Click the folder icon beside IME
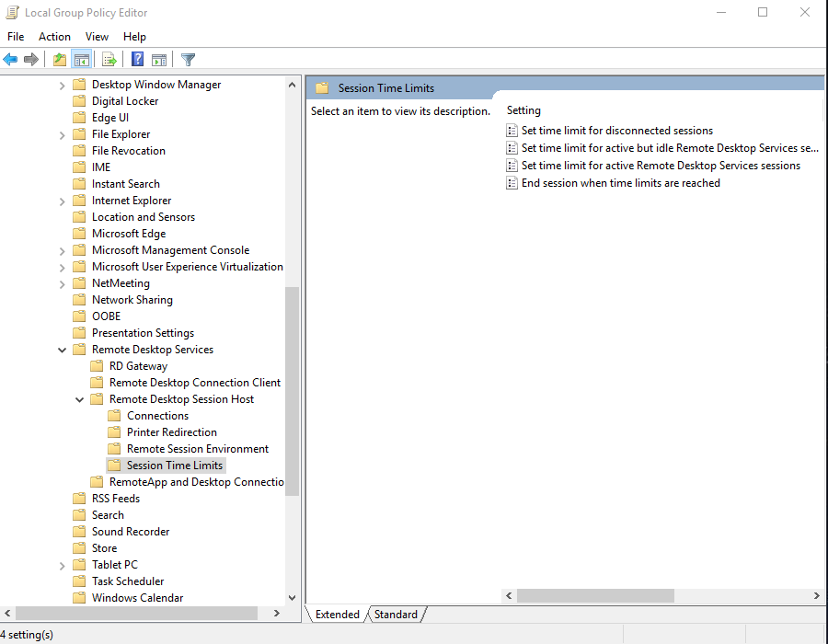The height and width of the screenshot is (644, 828). (79, 167)
